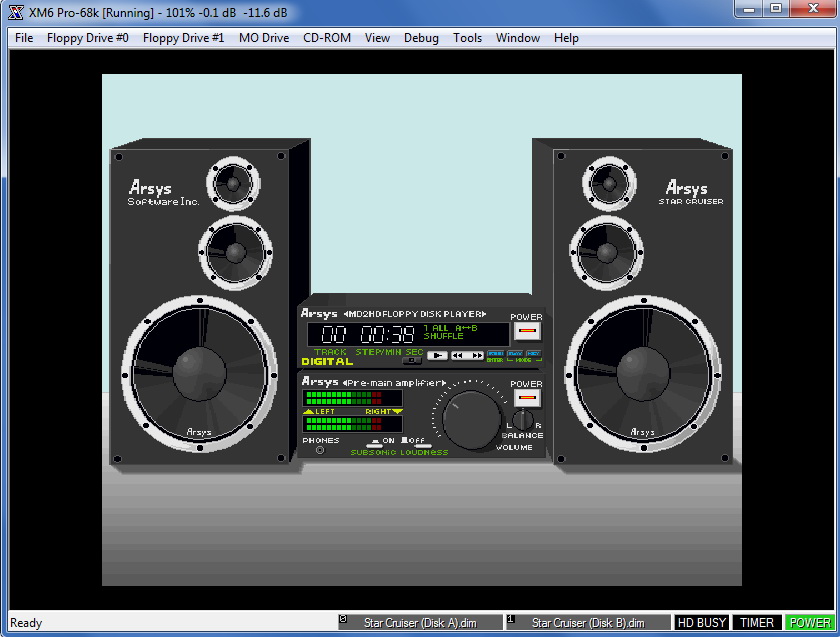Image resolution: width=840 pixels, height=637 pixels.
Task: Open the Floppy Drive #1 menu
Action: coord(183,38)
